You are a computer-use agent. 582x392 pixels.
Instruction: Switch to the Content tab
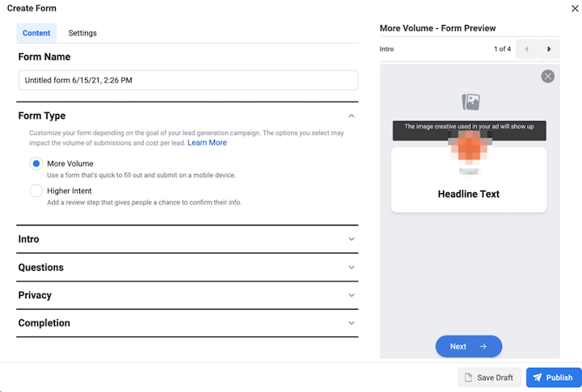coord(36,33)
